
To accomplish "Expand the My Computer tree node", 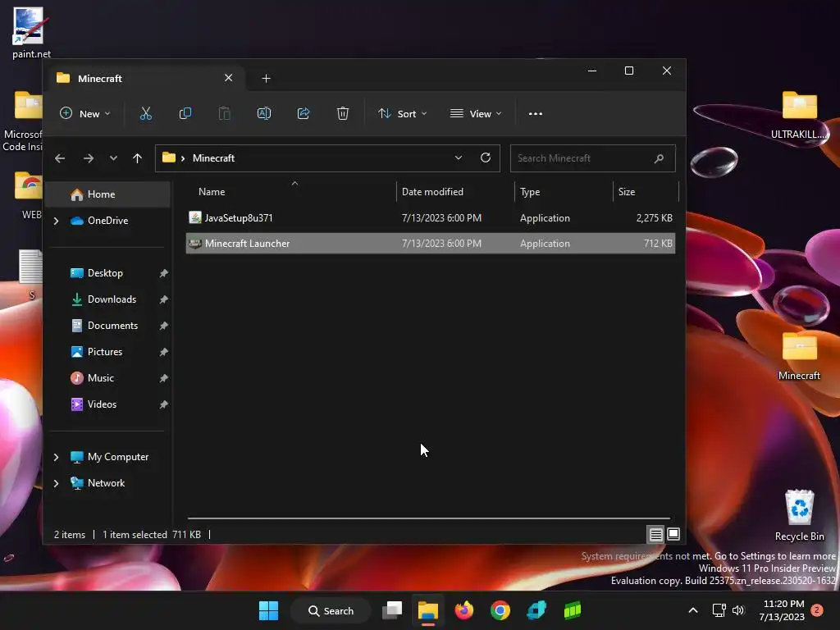I will click(x=57, y=457).
